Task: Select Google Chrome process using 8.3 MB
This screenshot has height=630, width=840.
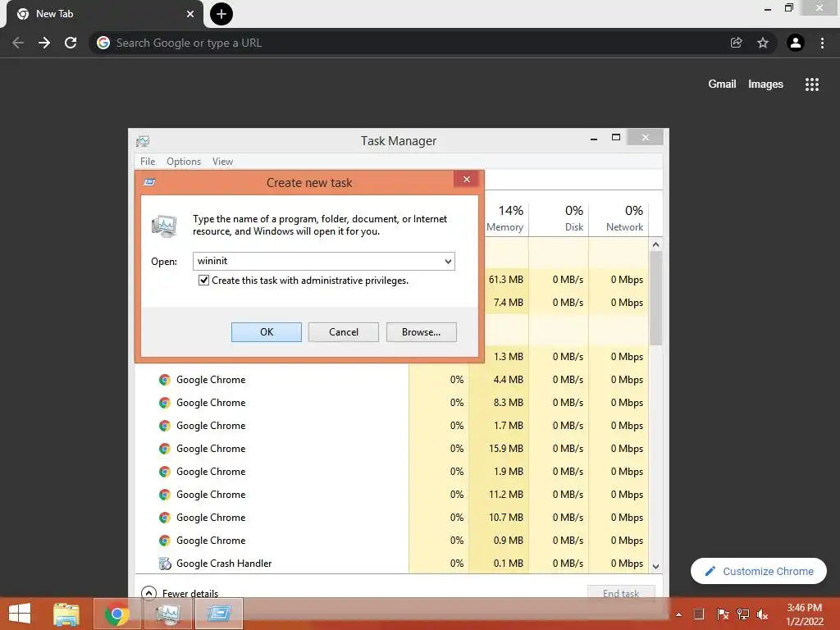Action: click(x=391, y=402)
